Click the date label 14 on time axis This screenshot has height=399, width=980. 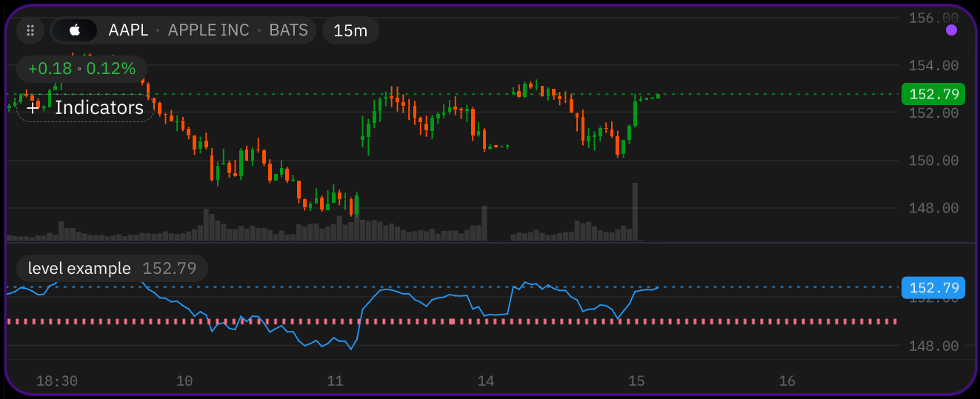click(486, 380)
